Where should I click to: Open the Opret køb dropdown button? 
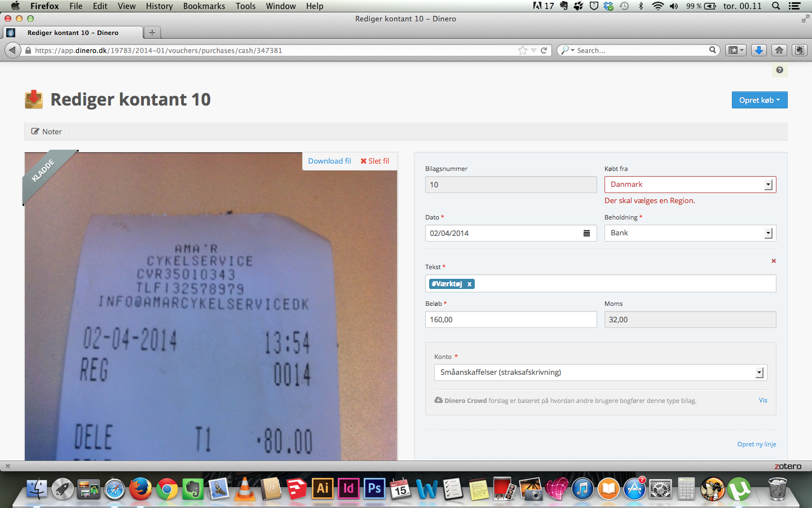pyautogui.click(x=759, y=100)
